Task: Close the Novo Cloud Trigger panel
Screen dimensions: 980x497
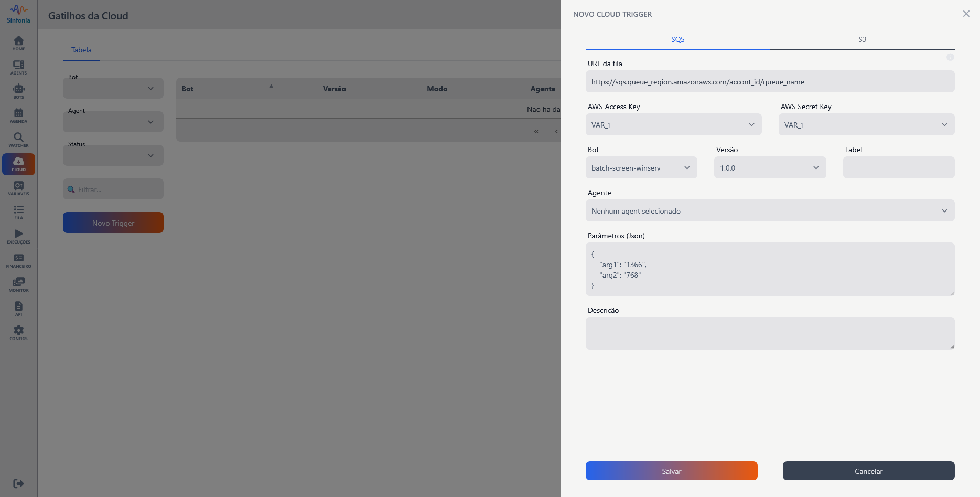Action: (966, 14)
